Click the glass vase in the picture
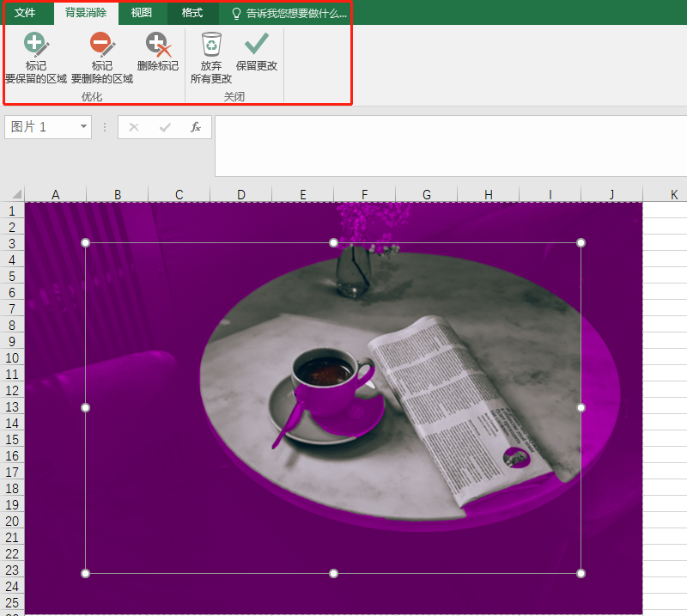The width and height of the screenshot is (687, 616). (x=353, y=271)
